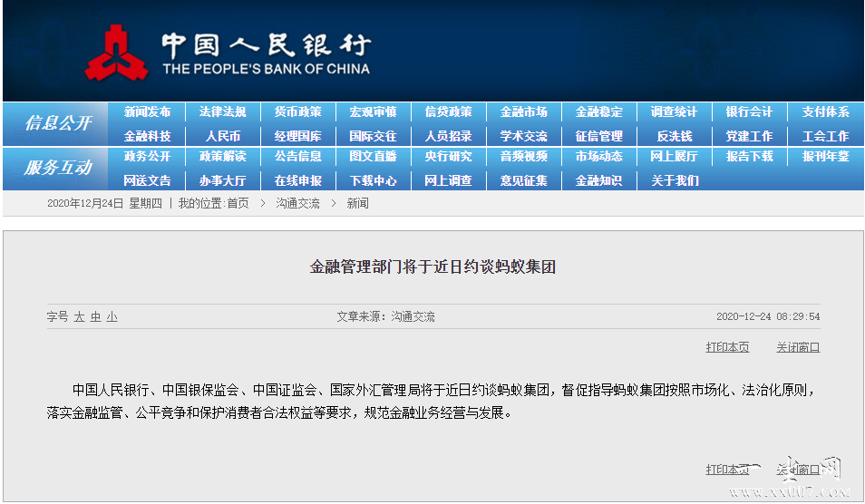Viewport: 865px width, 504px height.
Task: Go to 下载中心
Action: [x=373, y=181]
